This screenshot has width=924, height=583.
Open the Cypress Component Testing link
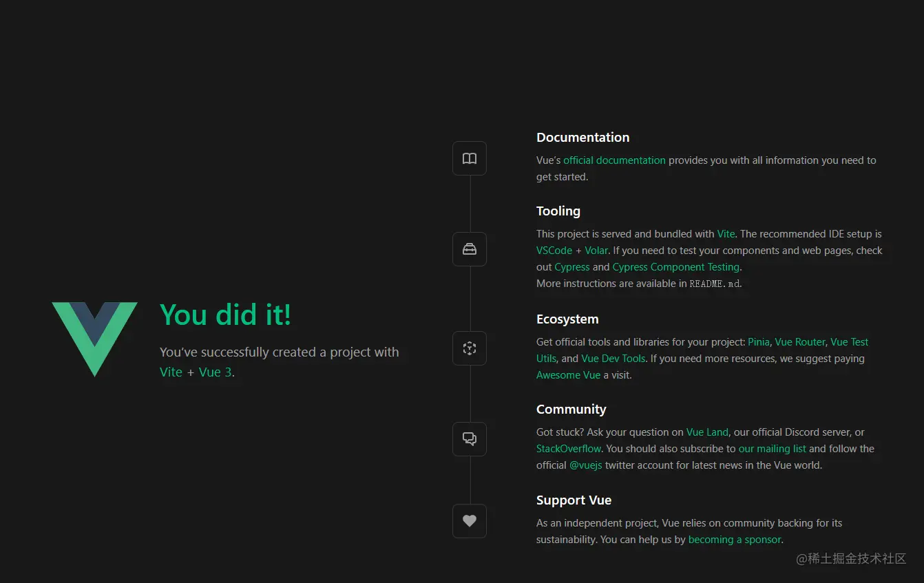click(676, 267)
